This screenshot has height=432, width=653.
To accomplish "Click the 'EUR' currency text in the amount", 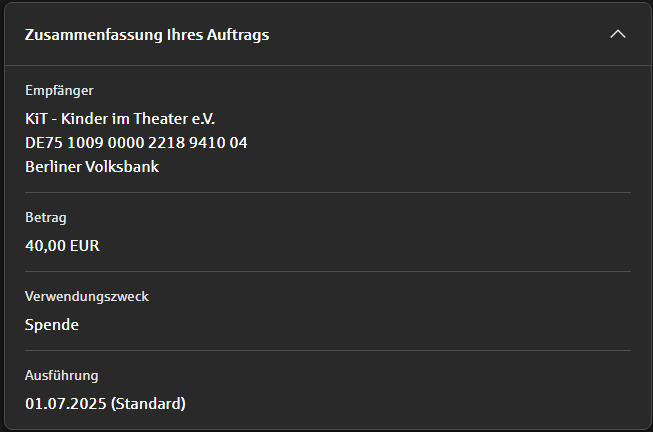I will [x=84, y=245].
